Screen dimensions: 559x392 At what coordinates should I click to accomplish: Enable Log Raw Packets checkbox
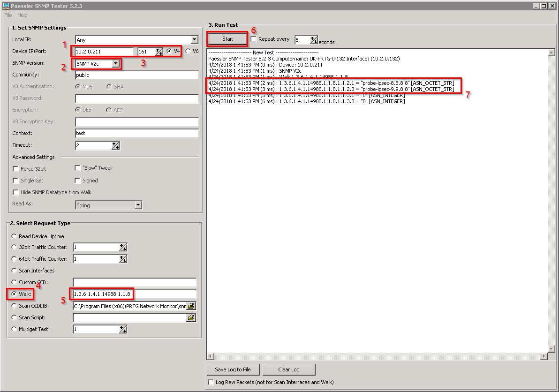[211, 382]
